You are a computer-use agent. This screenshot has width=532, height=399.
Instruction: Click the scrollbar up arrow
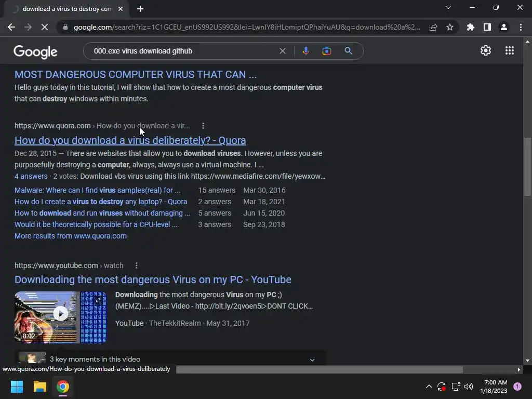pos(527,42)
